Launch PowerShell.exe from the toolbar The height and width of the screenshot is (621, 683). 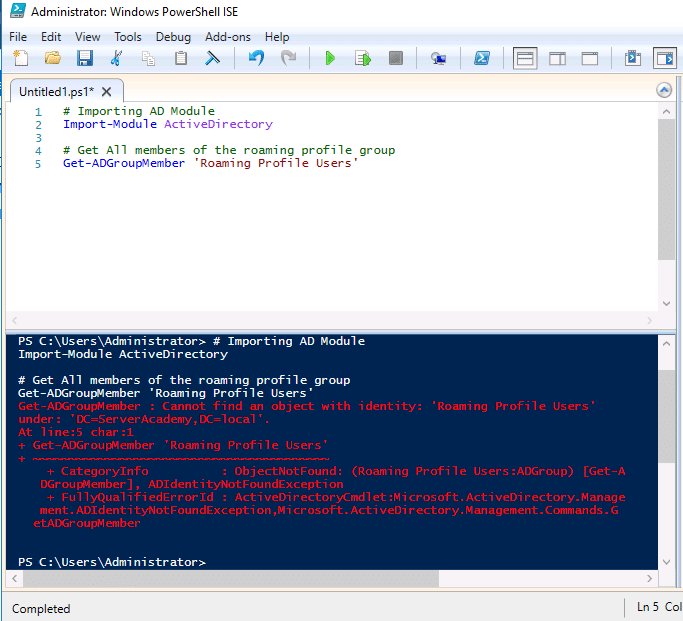(x=481, y=59)
